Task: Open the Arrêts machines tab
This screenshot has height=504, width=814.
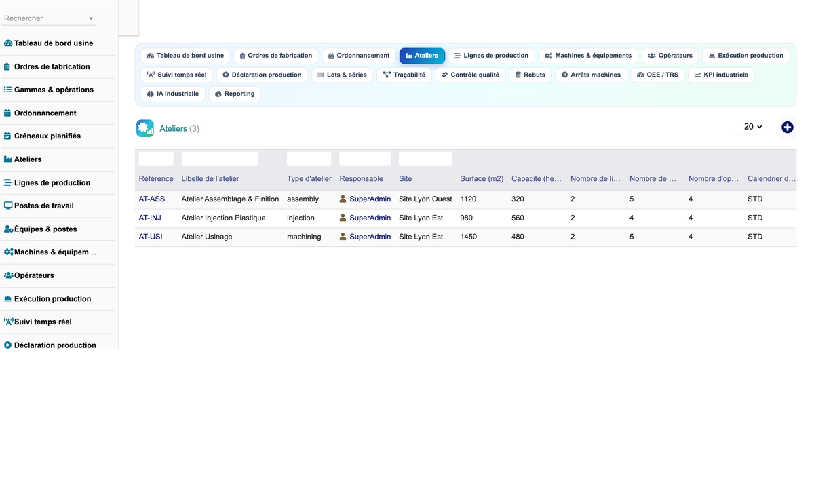Action: point(591,75)
